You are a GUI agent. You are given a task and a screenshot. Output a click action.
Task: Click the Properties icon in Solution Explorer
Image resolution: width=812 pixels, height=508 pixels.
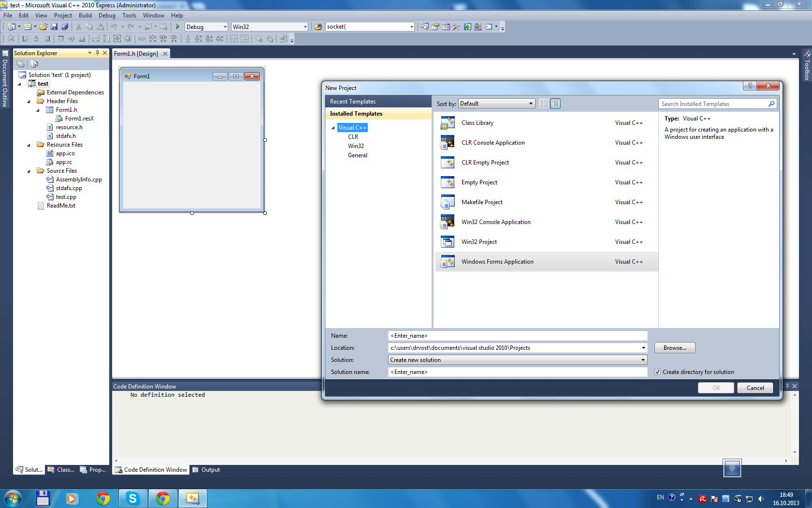21,64
